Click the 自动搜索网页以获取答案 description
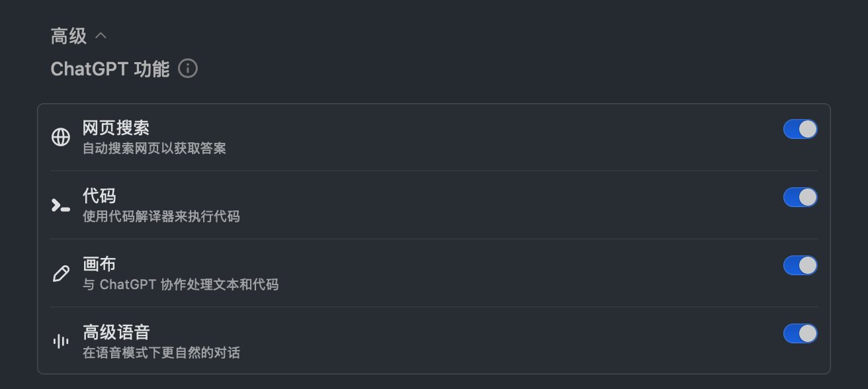Image resolution: width=868 pixels, height=389 pixels. [x=154, y=148]
